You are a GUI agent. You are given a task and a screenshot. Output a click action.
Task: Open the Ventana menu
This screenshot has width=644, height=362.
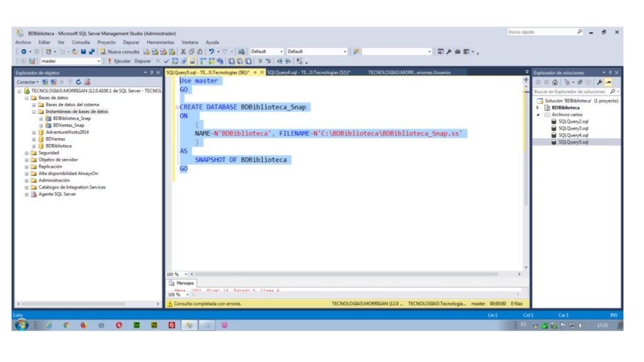190,42
